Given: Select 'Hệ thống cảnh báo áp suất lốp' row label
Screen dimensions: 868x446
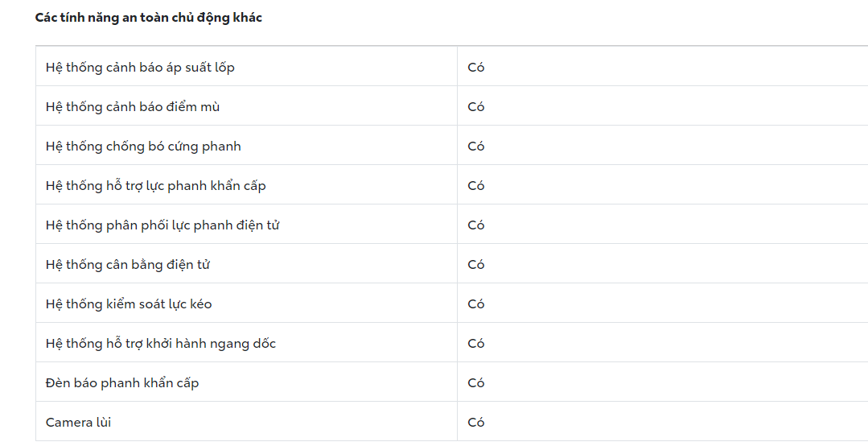Looking at the screenshot, I should [x=140, y=68].
